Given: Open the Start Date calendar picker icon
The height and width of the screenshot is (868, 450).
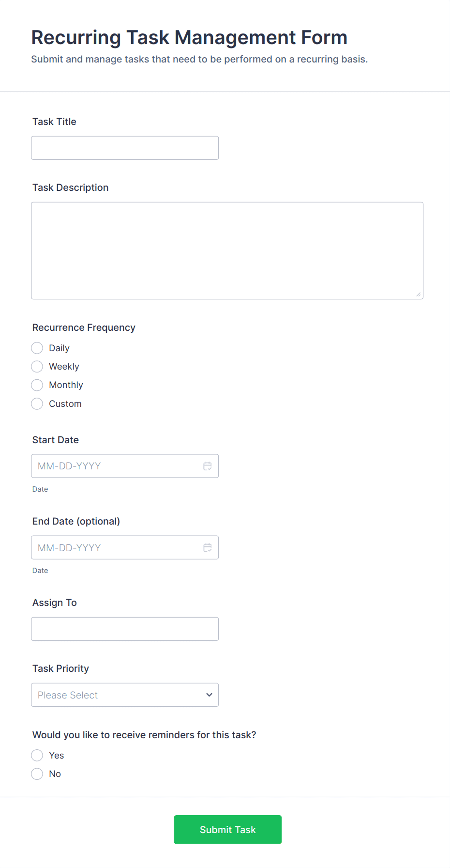Looking at the screenshot, I should pos(208,466).
